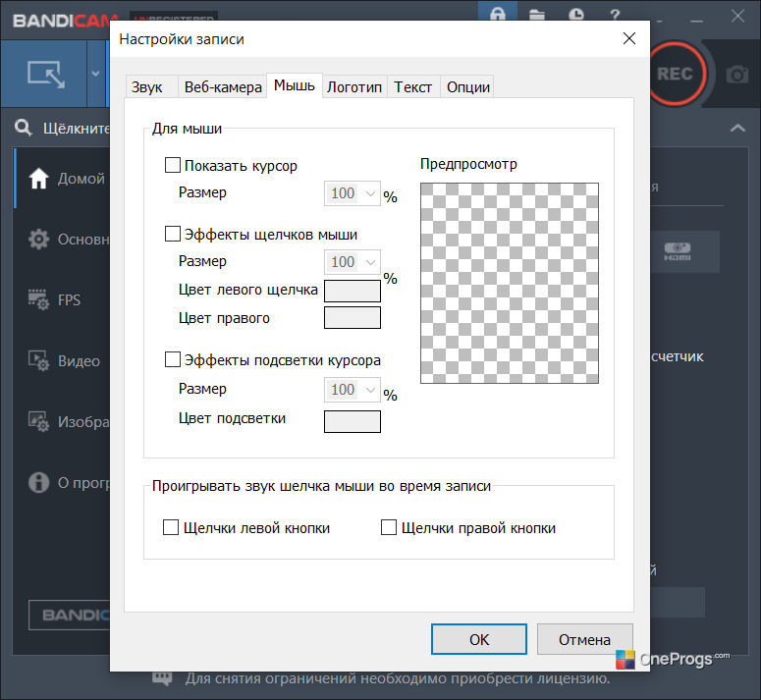Click the FPS label in sidebar
The height and width of the screenshot is (700, 761).
pyautogui.click(x=69, y=300)
